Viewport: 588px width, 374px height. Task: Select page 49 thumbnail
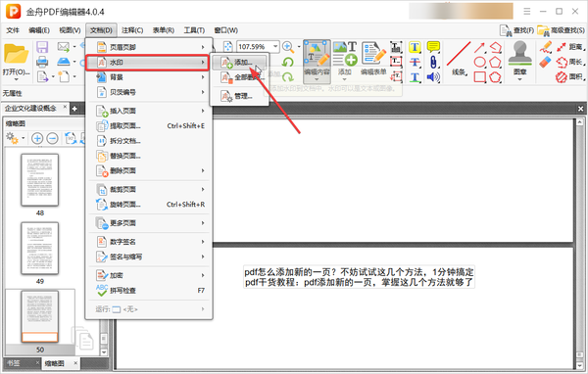[x=40, y=248]
